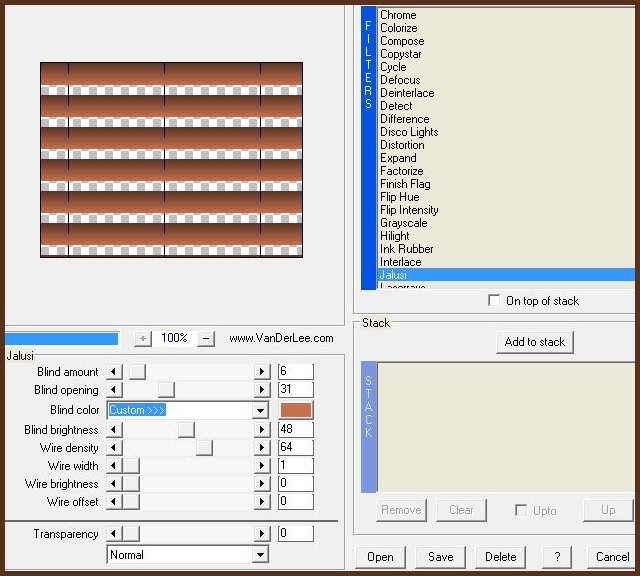
Task: Decrease Transparency with left arrow
Action: click(x=114, y=533)
